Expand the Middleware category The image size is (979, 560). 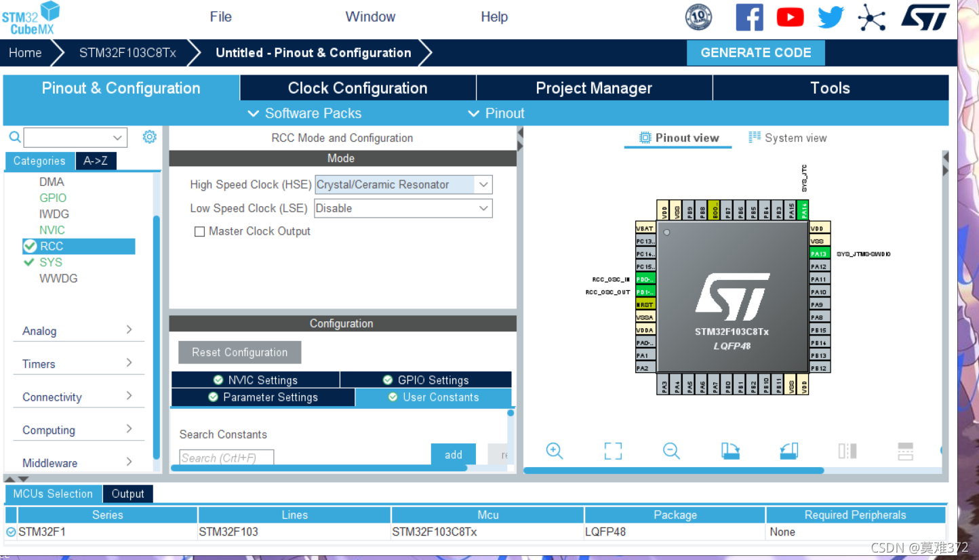(x=79, y=463)
